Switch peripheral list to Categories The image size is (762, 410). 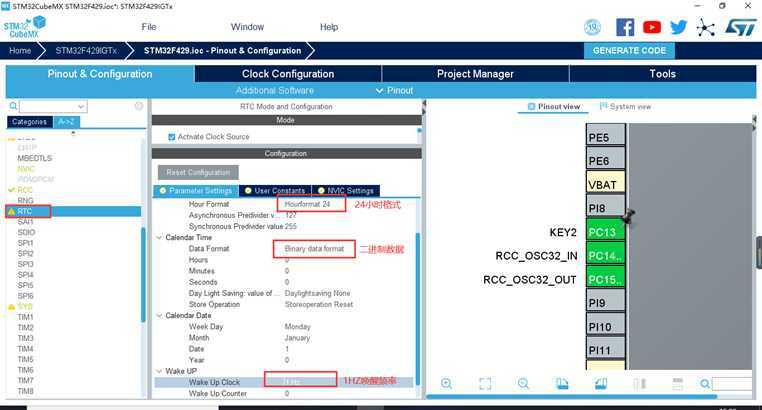point(29,122)
